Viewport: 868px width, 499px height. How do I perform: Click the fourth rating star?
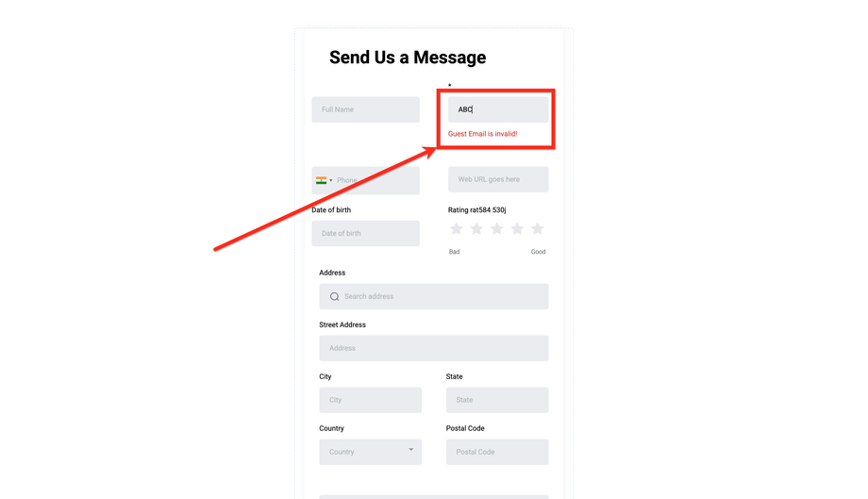(517, 228)
